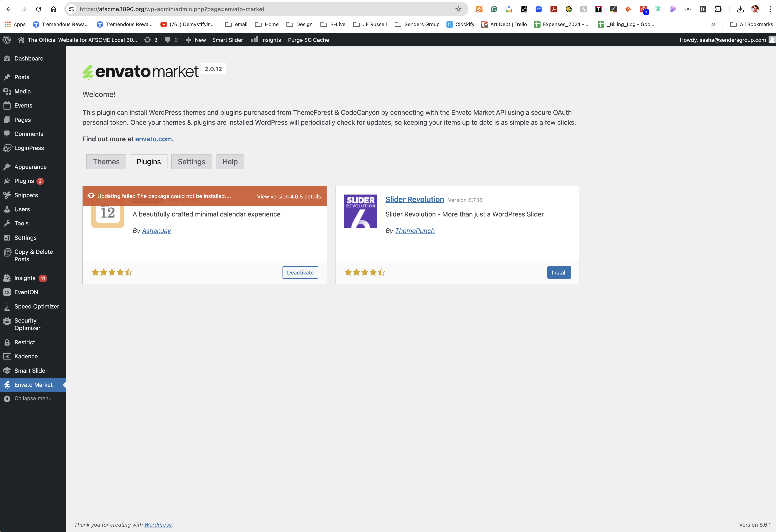Click the Media icon in sidebar
This screenshot has width=776, height=532.
click(7, 91)
